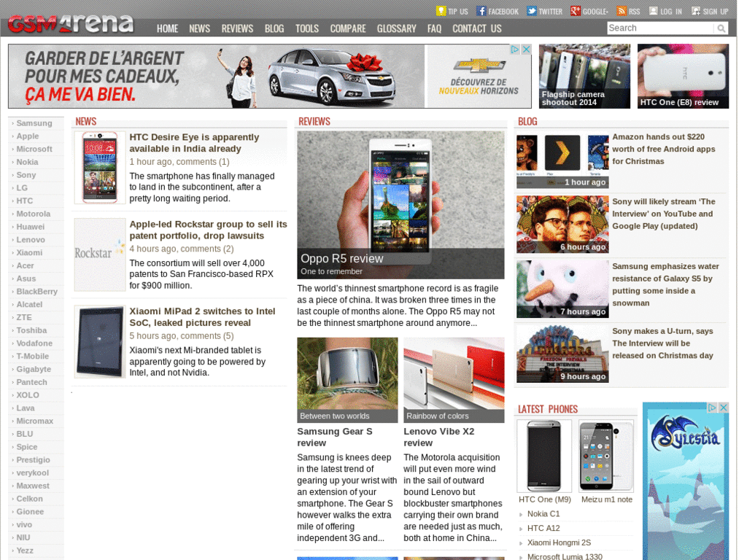This screenshot has width=747, height=560.
Task: Go to the Glossary menu item
Action: tap(396, 28)
